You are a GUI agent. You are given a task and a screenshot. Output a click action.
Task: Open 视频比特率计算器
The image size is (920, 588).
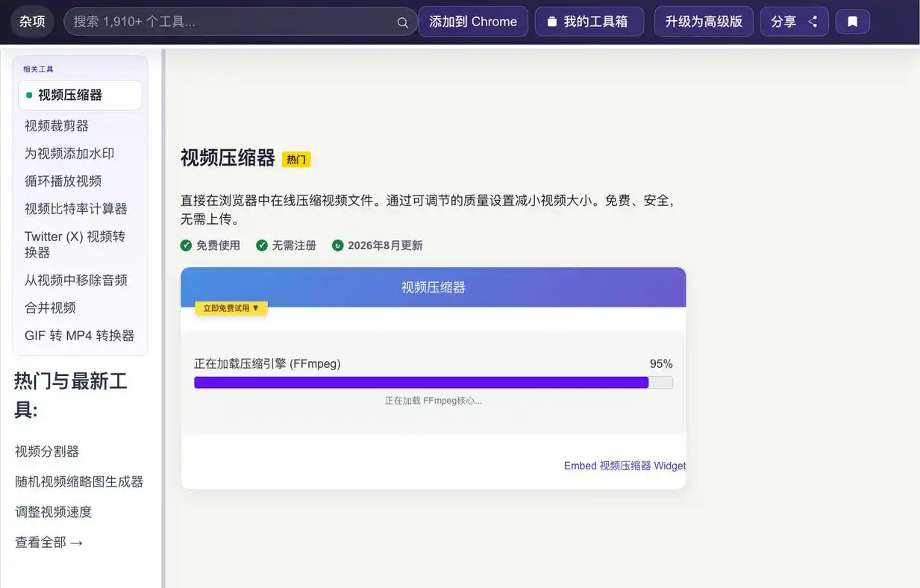[76, 208]
